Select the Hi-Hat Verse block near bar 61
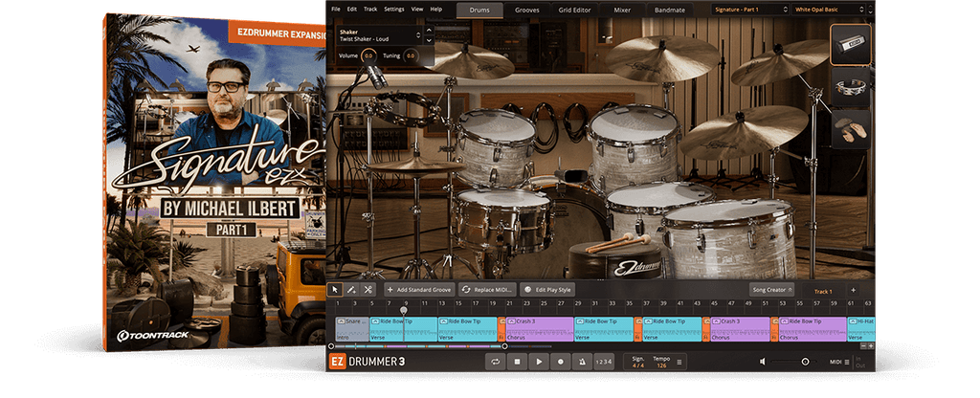The image size is (980, 398). pos(860,329)
